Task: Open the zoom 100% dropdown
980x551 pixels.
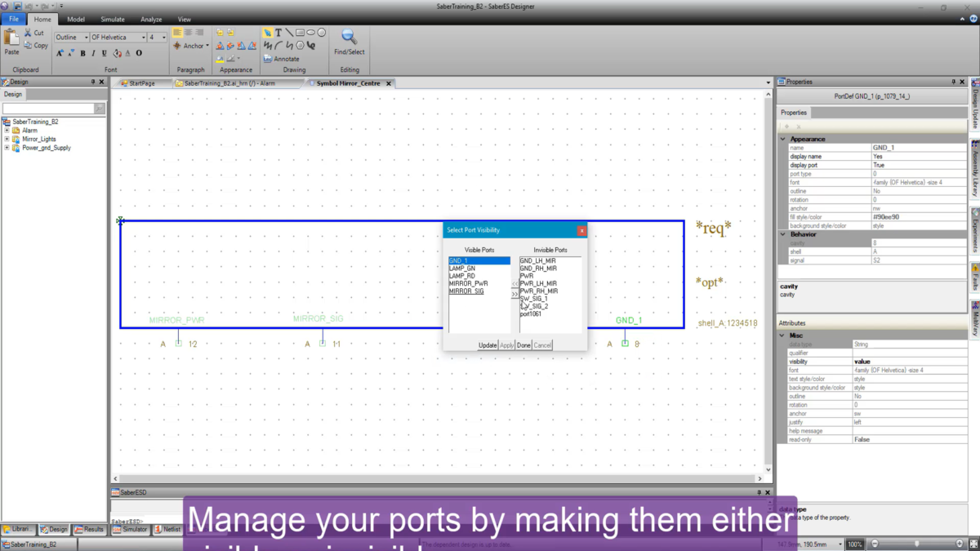Action: point(855,544)
